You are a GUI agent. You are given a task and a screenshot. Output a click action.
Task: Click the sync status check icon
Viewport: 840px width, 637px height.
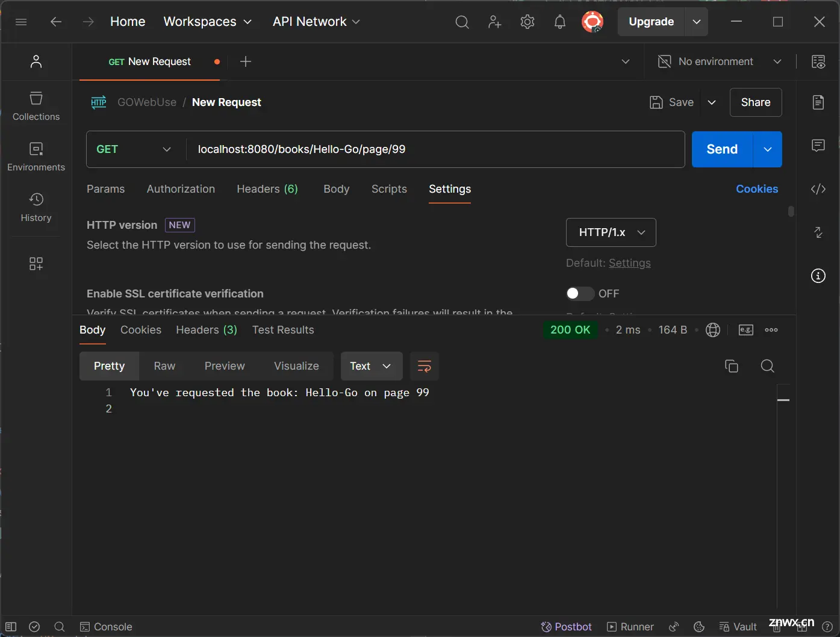[34, 627]
